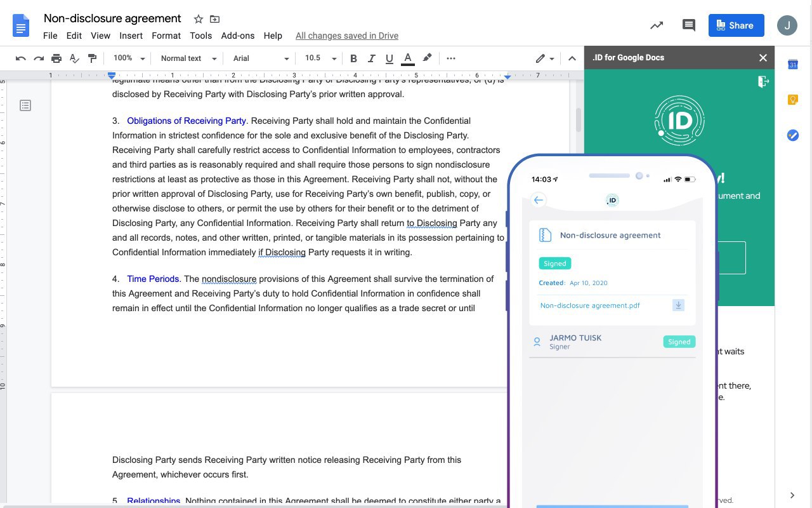Open the account avatar J
The height and width of the screenshot is (508, 812).
[787, 25]
